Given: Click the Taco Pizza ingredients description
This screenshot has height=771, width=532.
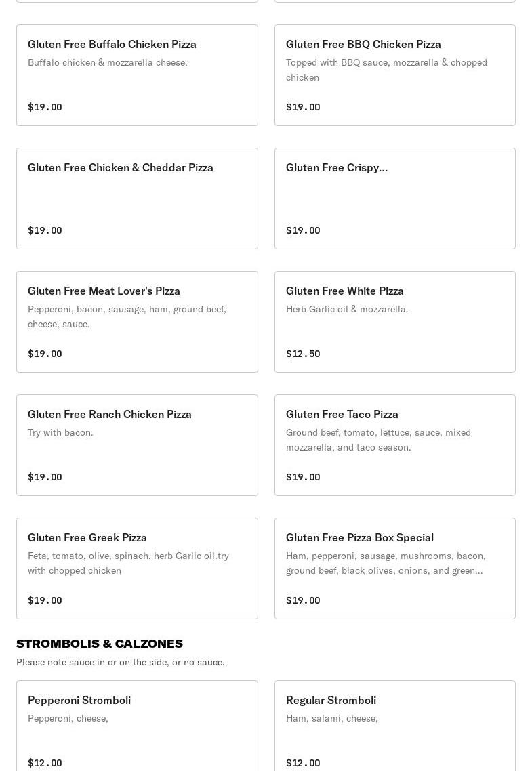Looking at the screenshot, I should [378, 440].
